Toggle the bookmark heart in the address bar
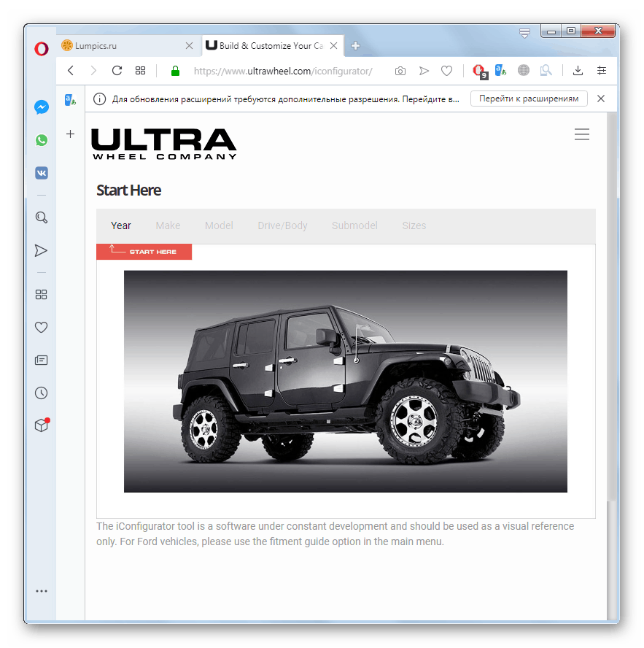 click(446, 71)
